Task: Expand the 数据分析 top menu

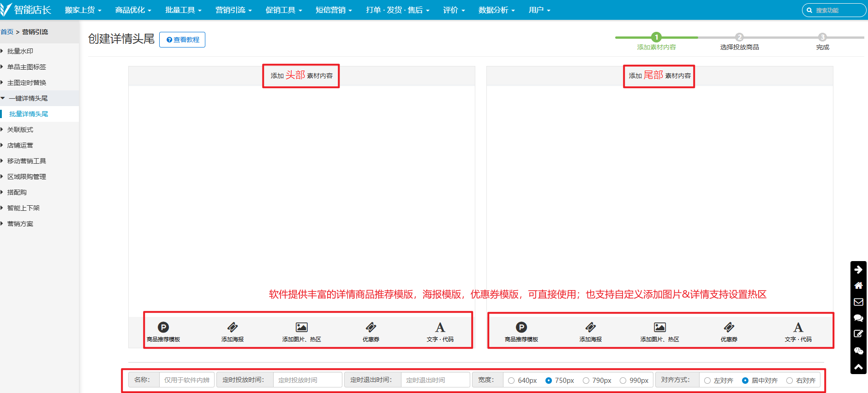Action: tap(496, 10)
